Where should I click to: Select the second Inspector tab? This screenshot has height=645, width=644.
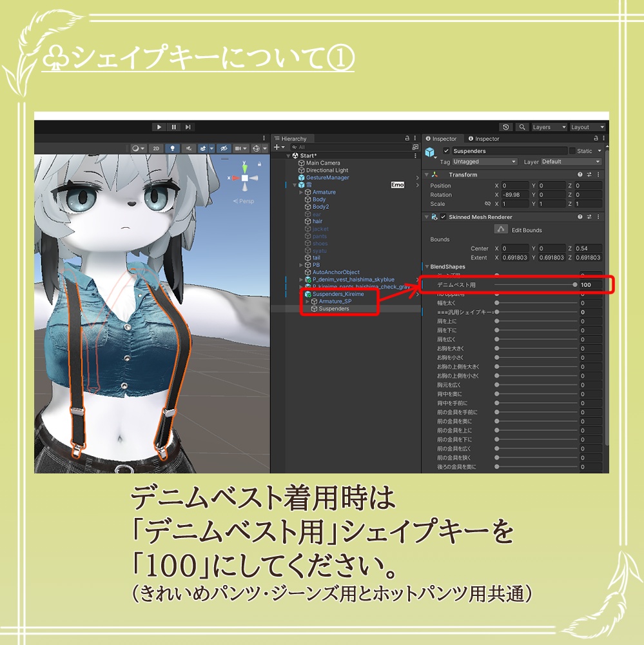(x=484, y=139)
